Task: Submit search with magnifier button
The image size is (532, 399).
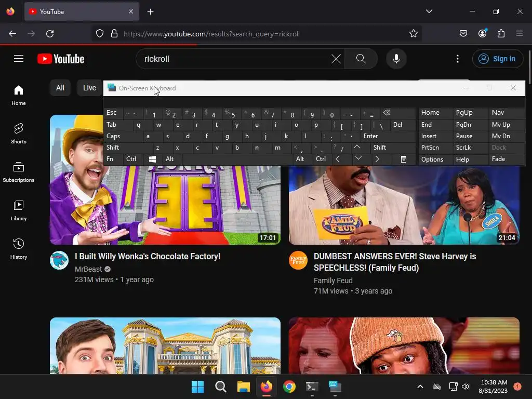Action: (361, 59)
